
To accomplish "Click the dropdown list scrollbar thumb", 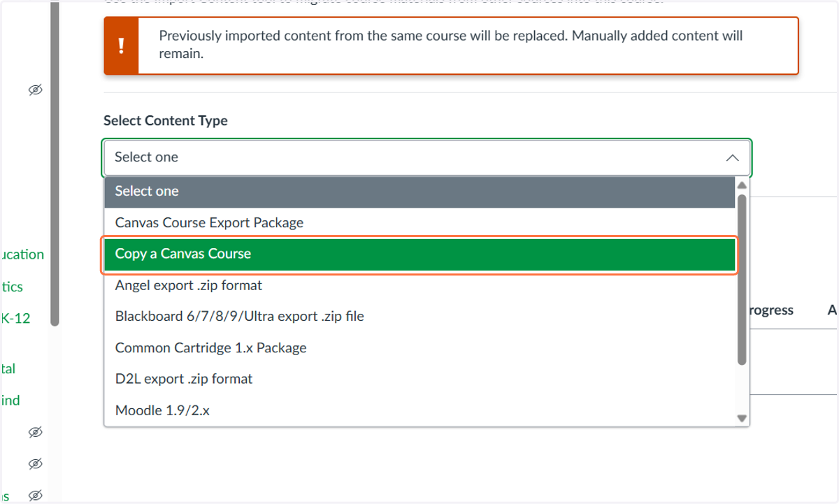I will coord(742,280).
